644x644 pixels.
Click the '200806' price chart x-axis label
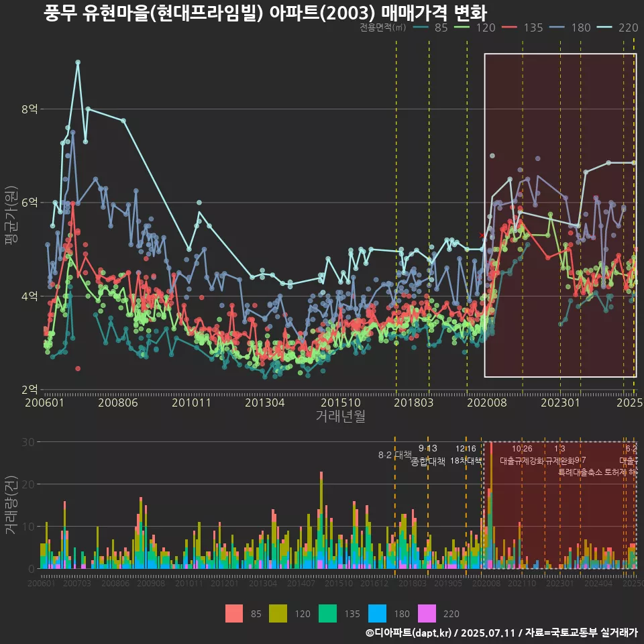[x=118, y=402]
